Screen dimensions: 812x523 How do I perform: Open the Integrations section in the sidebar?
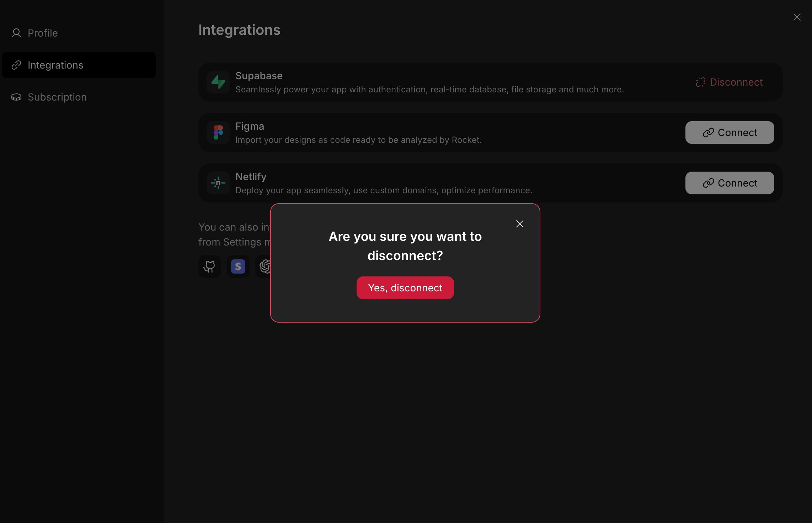click(x=55, y=65)
